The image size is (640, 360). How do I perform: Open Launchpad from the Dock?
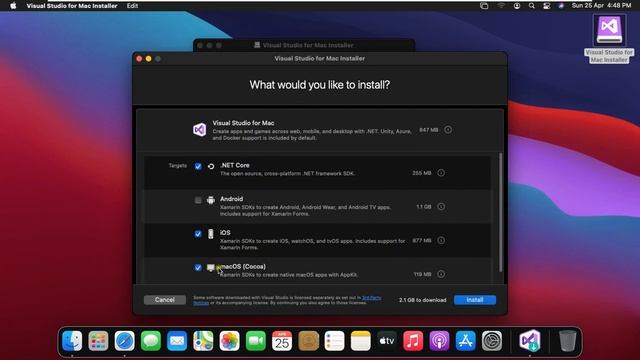pyautogui.click(x=98, y=341)
